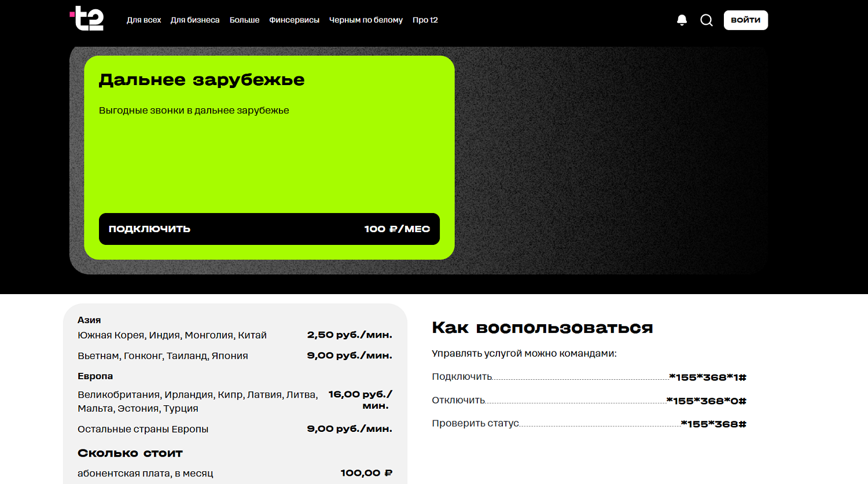Open the "Для бизнеса" menu
Screen dimensions: 868x484
[195, 20]
